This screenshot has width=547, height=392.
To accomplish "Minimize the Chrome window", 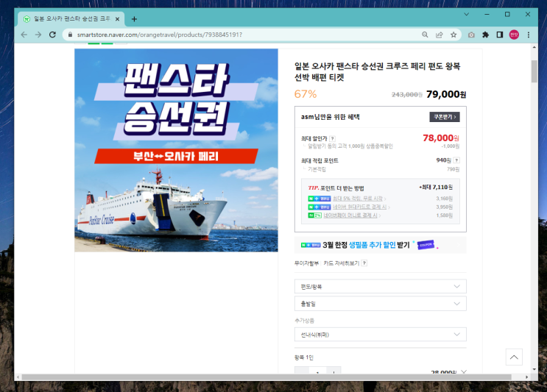I will (487, 14).
